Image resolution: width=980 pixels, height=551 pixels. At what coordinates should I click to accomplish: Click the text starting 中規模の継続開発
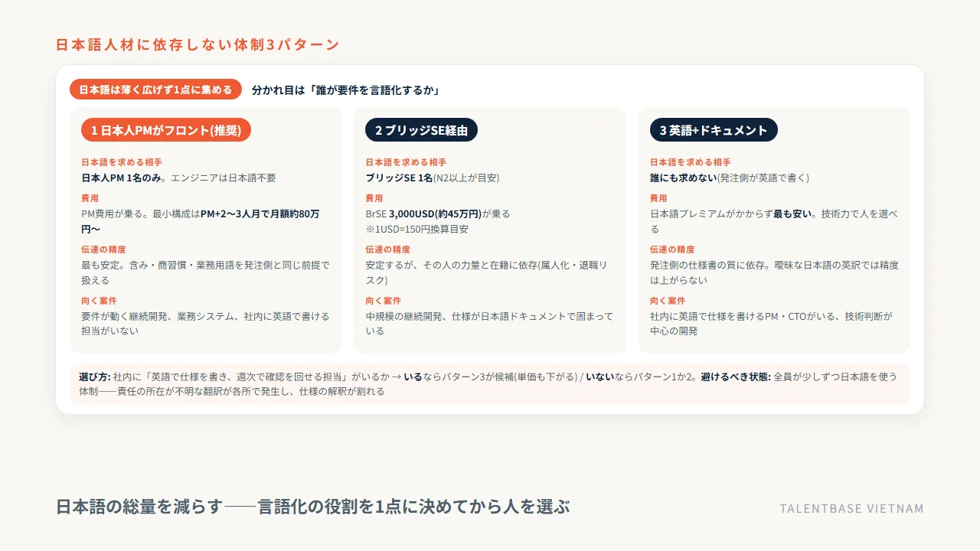pyautogui.click(x=489, y=324)
